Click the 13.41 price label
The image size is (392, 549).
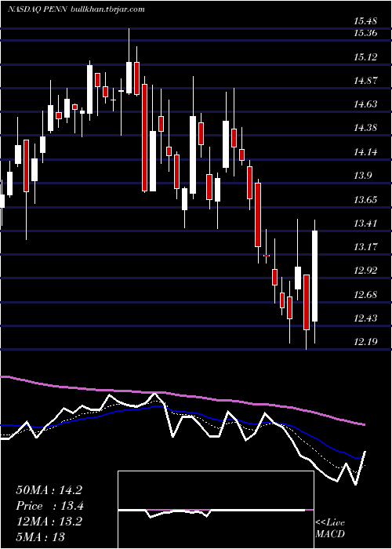pos(365,223)
